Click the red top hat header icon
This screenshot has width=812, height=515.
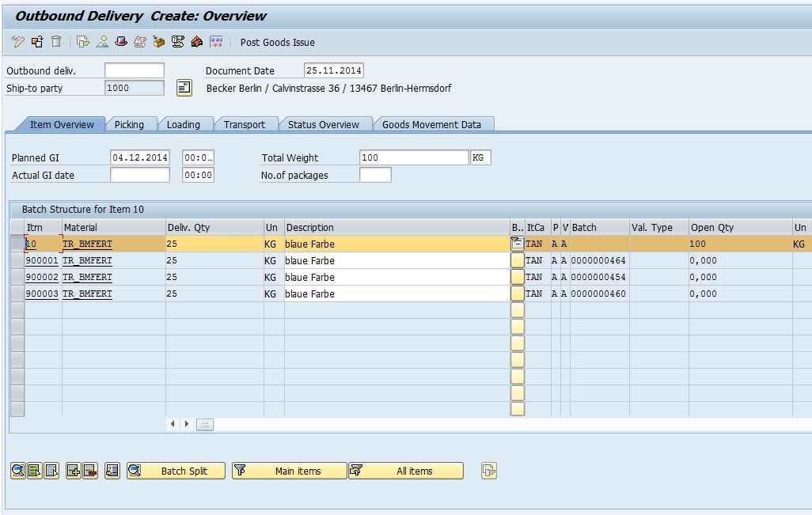point(120,42)
